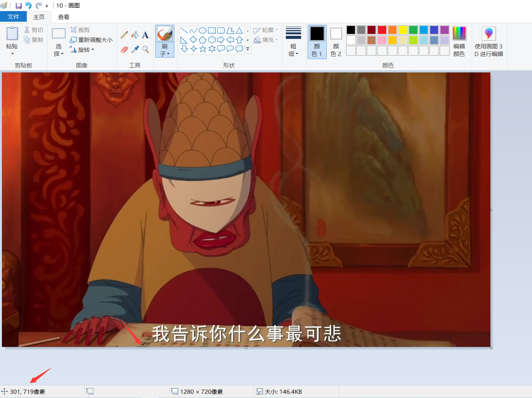Screen dimensions: 532x398
Task: Select Color 1 (颜色1) box
Action: [317, 42]
